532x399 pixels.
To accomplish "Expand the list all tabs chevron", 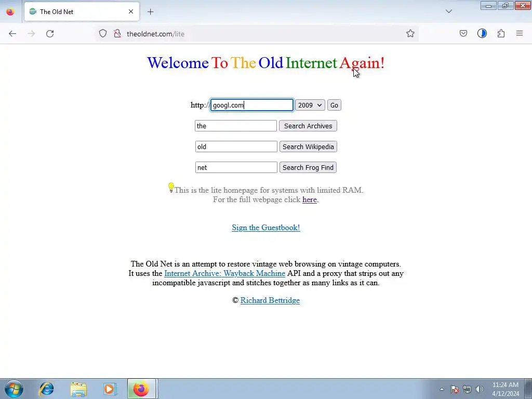I will click(448, 11).
